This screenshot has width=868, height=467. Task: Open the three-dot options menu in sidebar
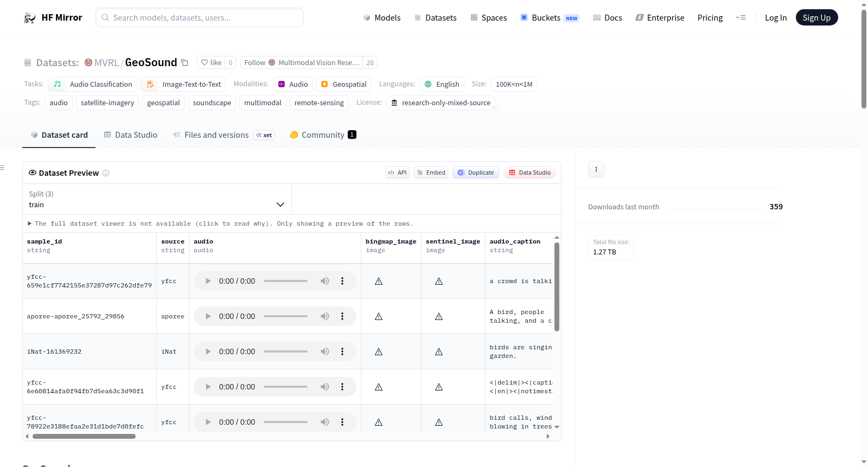tap(596, 169)
